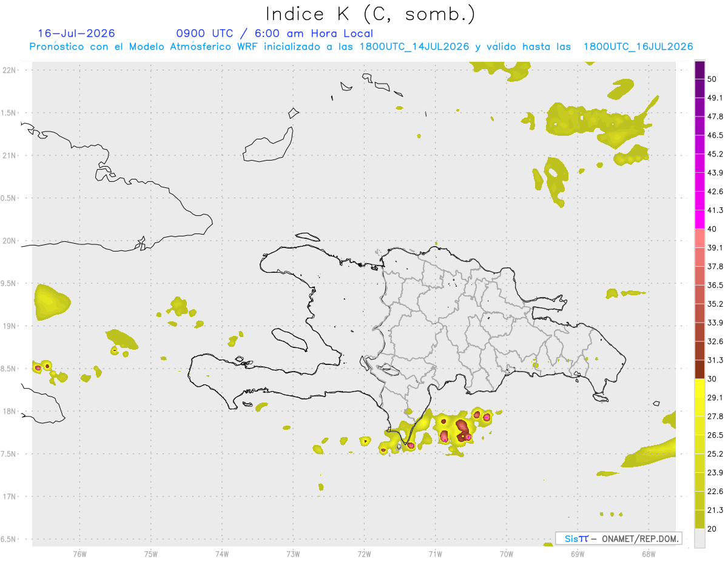Click the "43.9" colorbar value

pos(715,173)
